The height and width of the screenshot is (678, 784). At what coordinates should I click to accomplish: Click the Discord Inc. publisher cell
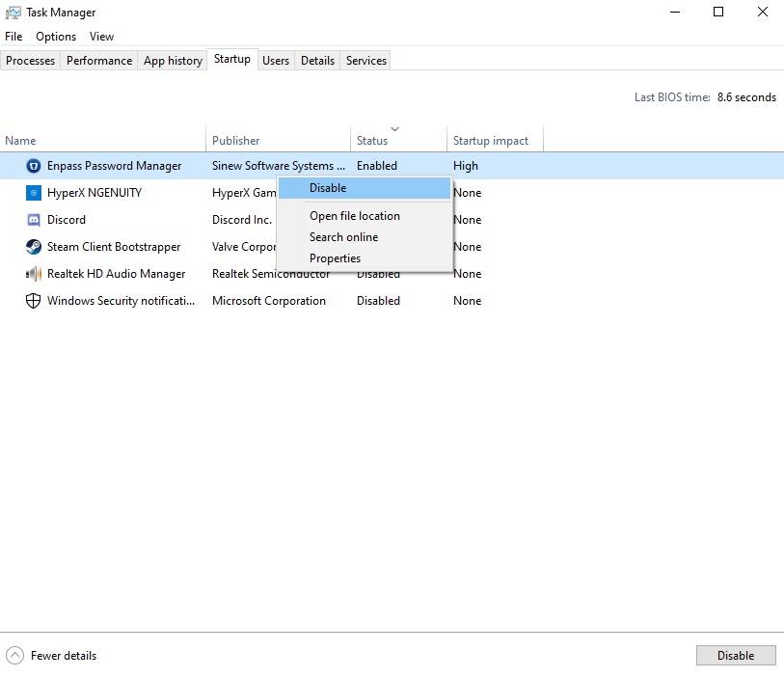coord(242,220)
